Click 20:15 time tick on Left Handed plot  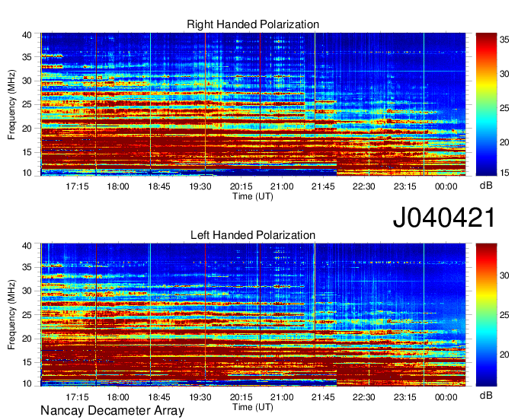(x=241, y=397)
